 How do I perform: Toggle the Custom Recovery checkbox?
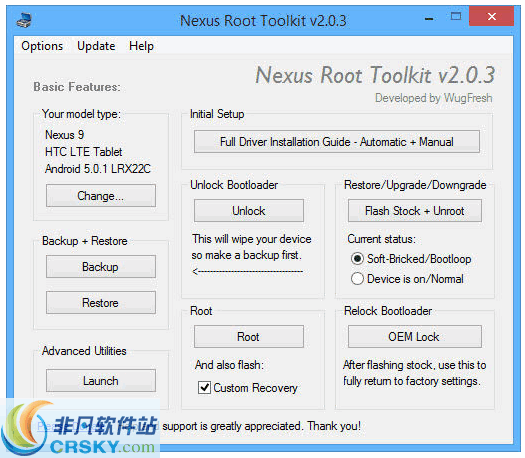coord(204,388)
